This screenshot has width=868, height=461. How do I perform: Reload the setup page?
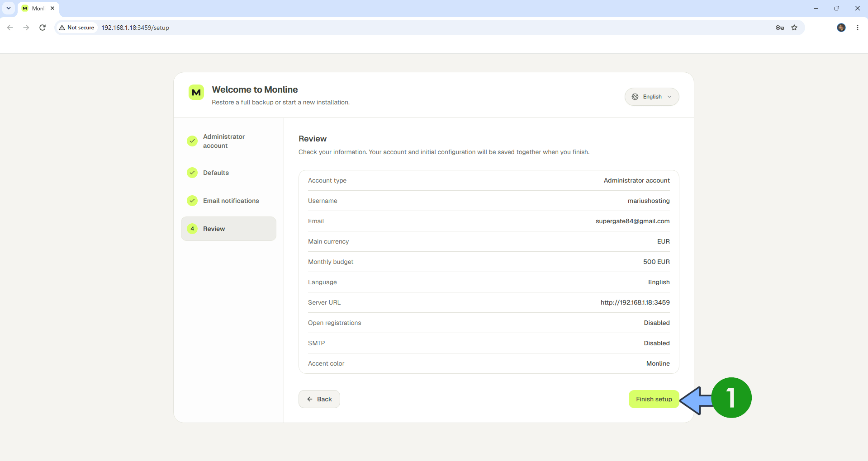43,28
